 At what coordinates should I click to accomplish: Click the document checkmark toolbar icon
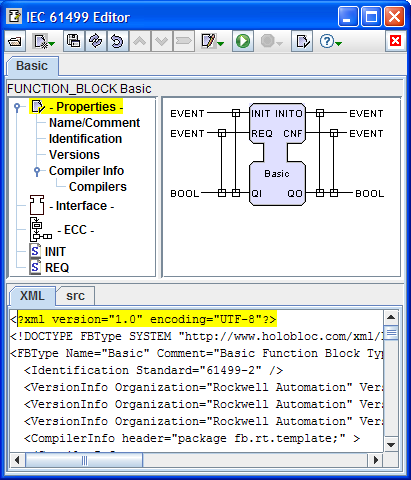302,41
